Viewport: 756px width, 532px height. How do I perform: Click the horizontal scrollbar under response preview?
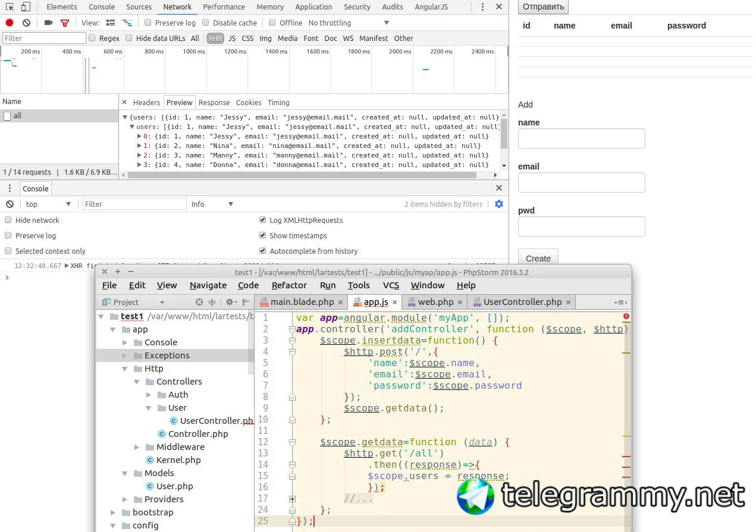pos(302,175)
